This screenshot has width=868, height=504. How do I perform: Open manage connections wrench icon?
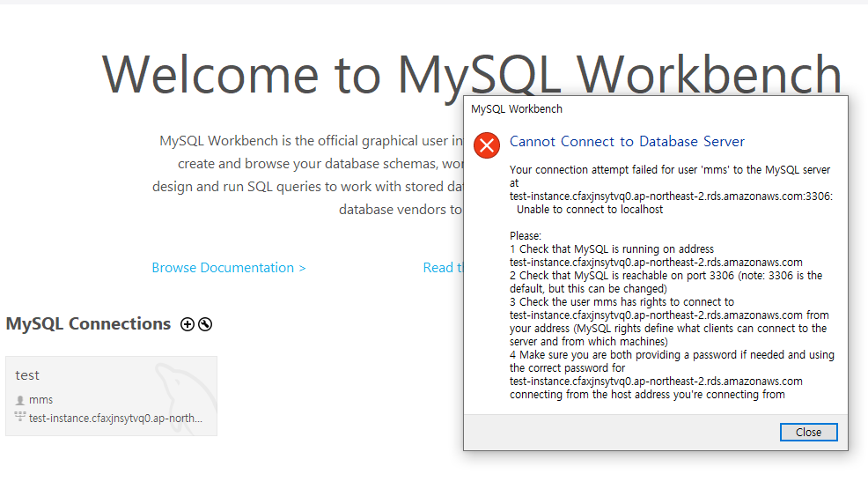click(205, 324)
